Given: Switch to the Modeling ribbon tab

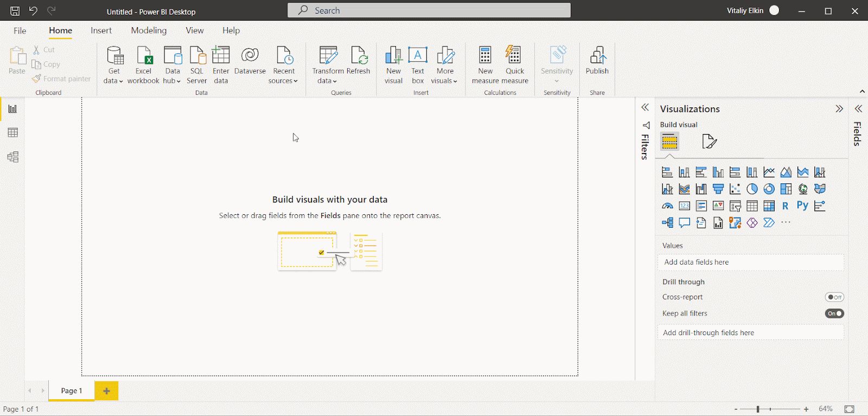Looking at the screenshot, I should coord(149,30).
